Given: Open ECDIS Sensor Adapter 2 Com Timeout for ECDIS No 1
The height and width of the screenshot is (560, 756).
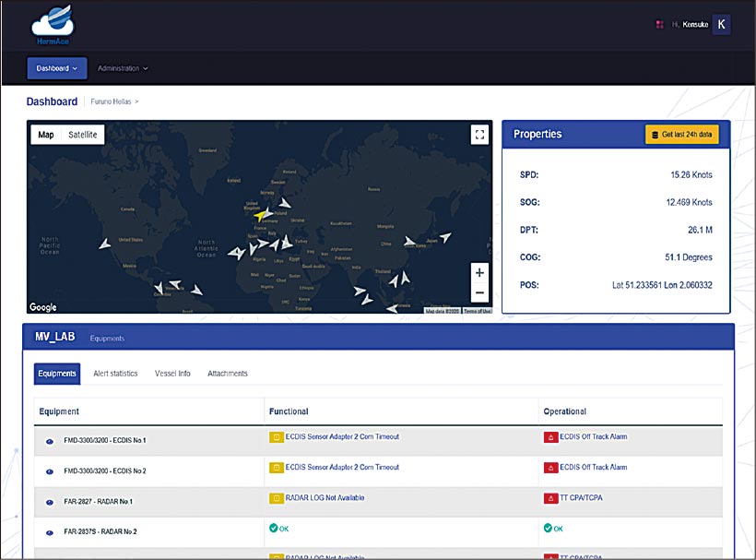Looking at the screenshot, I should [342, 437].
